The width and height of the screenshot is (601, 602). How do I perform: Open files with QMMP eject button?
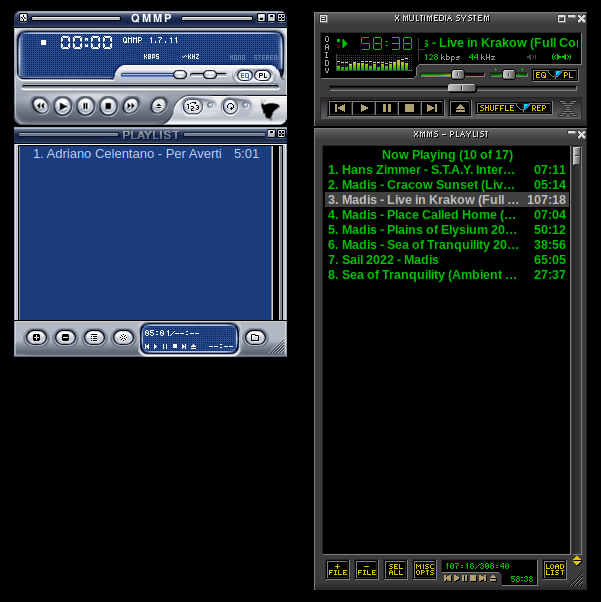(158, 106)
